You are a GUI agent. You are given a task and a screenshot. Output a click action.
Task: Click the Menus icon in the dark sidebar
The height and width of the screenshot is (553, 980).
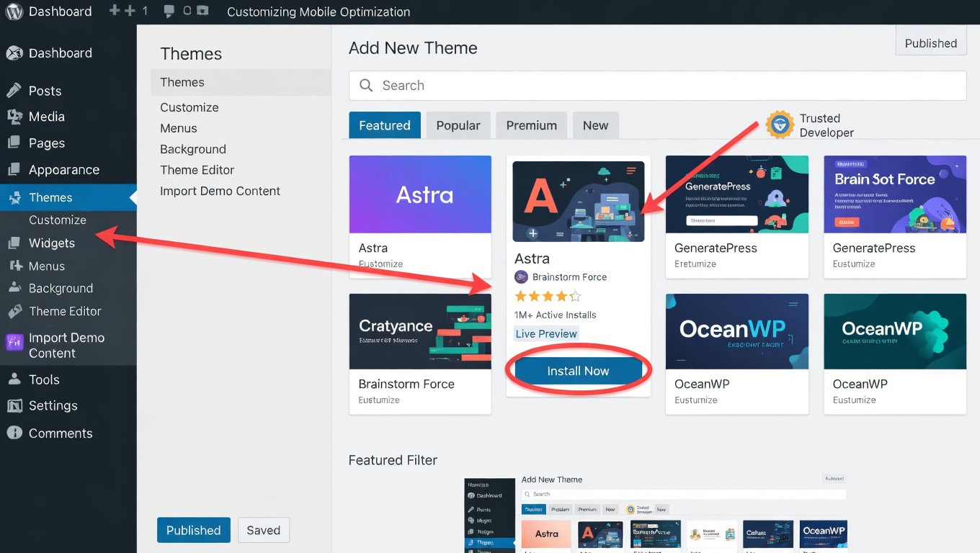click(16, 266)
